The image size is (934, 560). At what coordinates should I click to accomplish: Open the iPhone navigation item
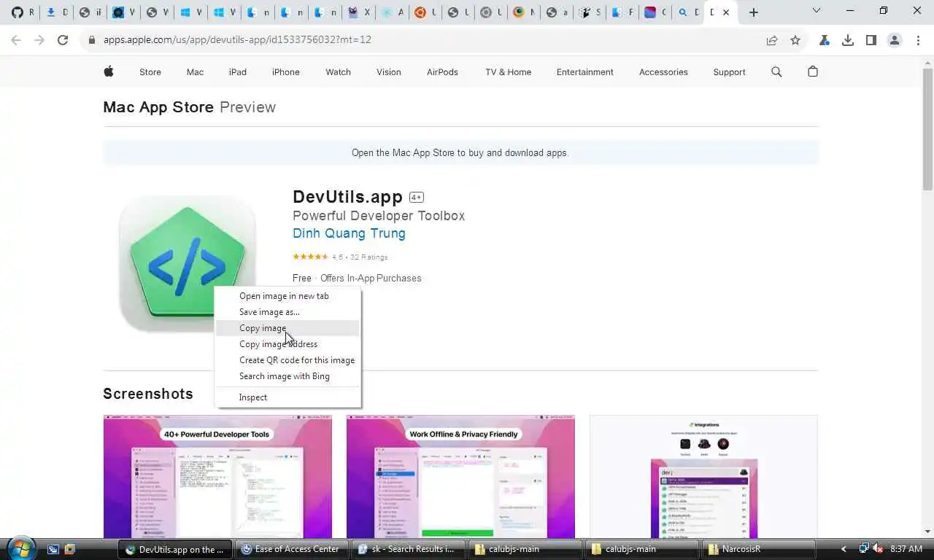286,72
